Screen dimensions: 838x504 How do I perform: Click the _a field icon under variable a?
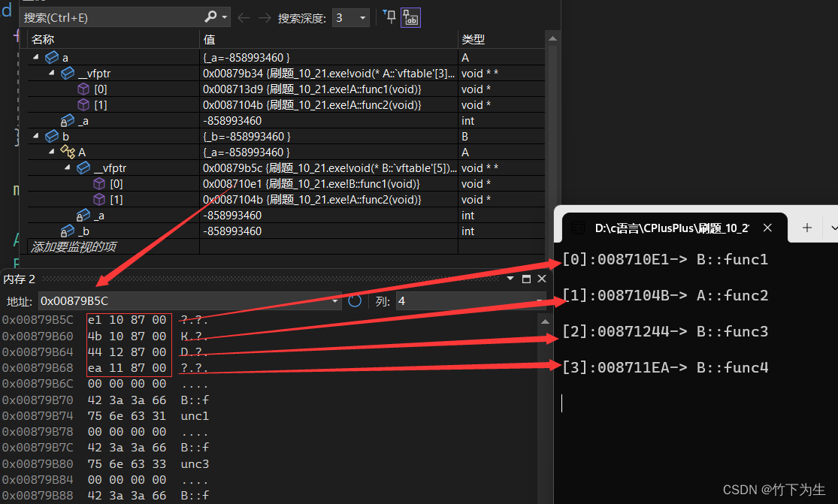tap(68, 121)
